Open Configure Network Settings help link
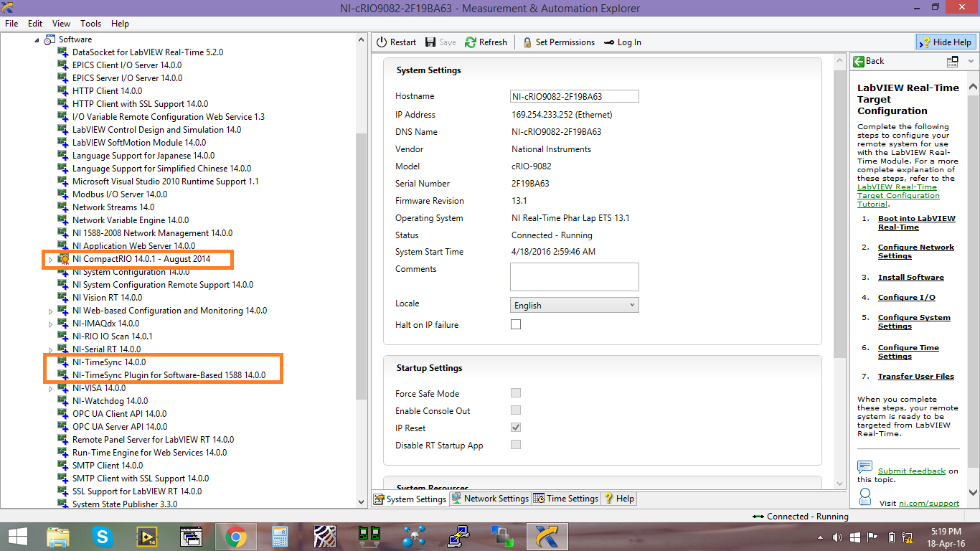 pos(916,251)
